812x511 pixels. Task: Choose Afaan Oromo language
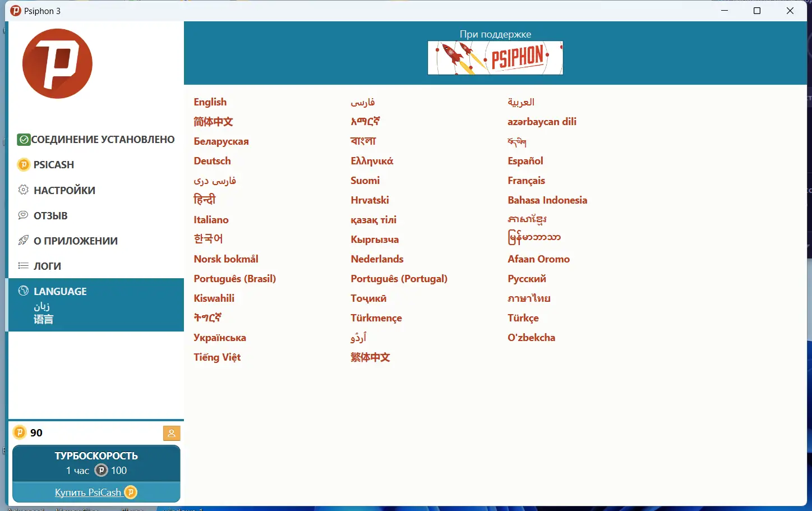tap(538, 259)
